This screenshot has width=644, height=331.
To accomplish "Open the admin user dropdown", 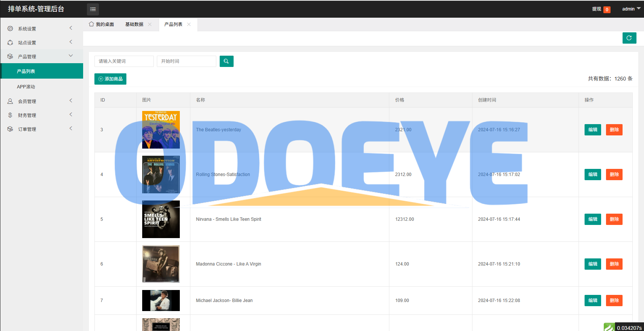I will pos(631,9).
